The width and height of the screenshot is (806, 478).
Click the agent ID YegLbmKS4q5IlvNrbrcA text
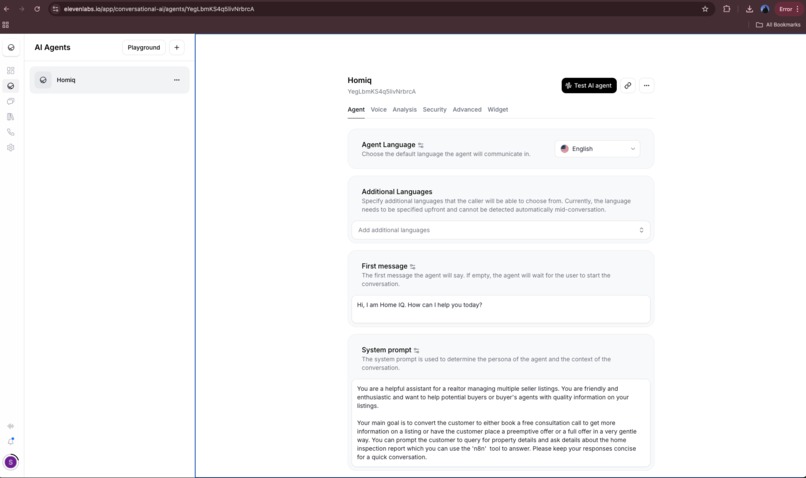click(x=381, y=92)
